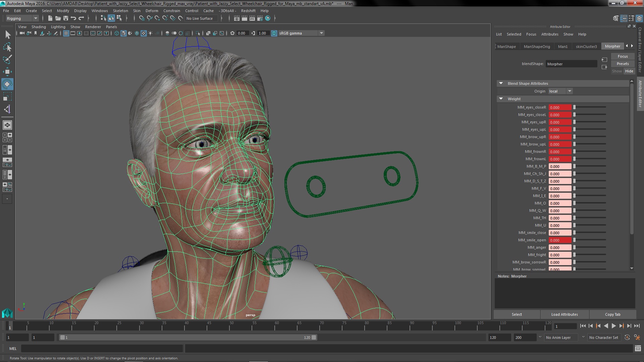Image resolution: width=644 pixels, height=362 pixels.
Task: Collapse the Blend Shape Attributes section
Action: tap(501, 83)
